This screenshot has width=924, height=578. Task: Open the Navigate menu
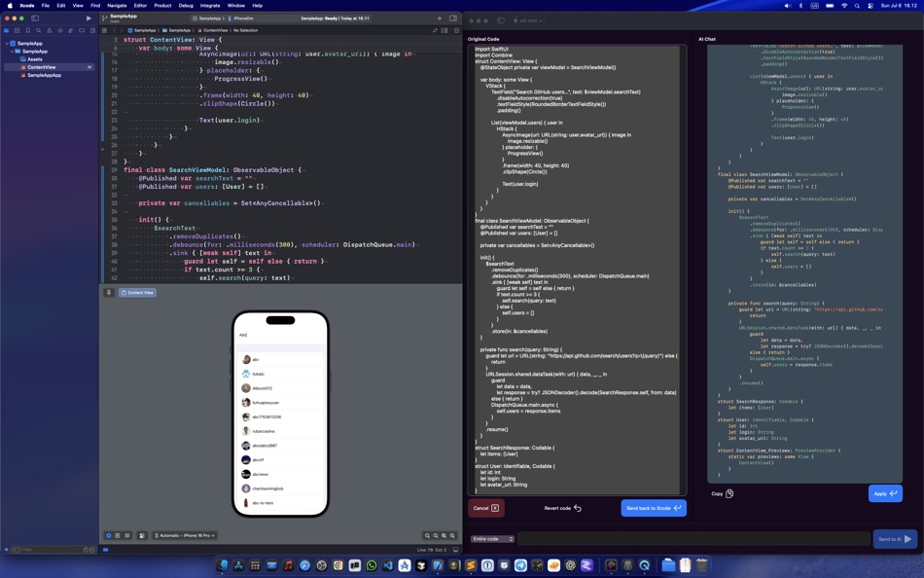[117, 5]
